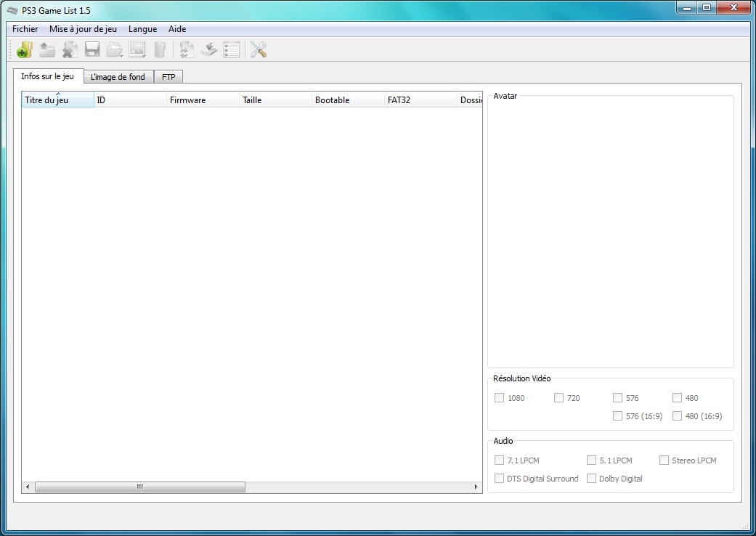Toggle the Stereo LPCM checkbox

point(664,460)
